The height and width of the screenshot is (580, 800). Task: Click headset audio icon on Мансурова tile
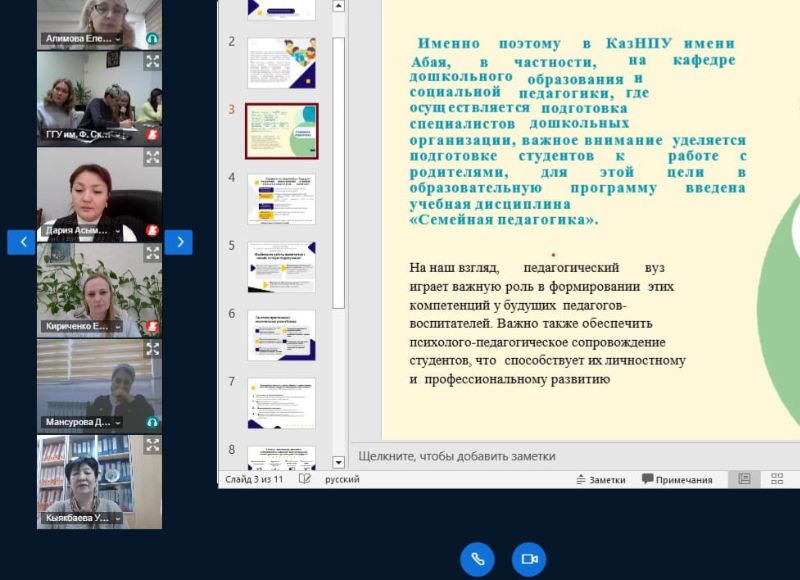(x=153, y=422)
